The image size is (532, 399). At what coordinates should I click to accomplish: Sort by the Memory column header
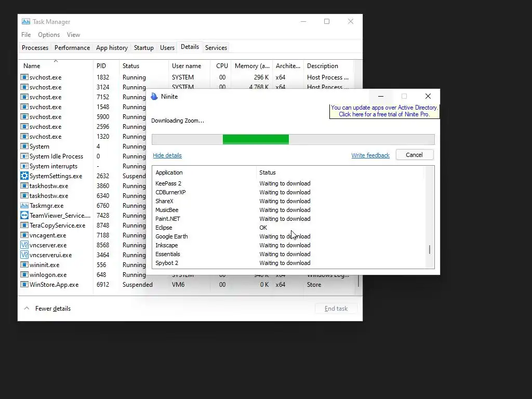252,66
